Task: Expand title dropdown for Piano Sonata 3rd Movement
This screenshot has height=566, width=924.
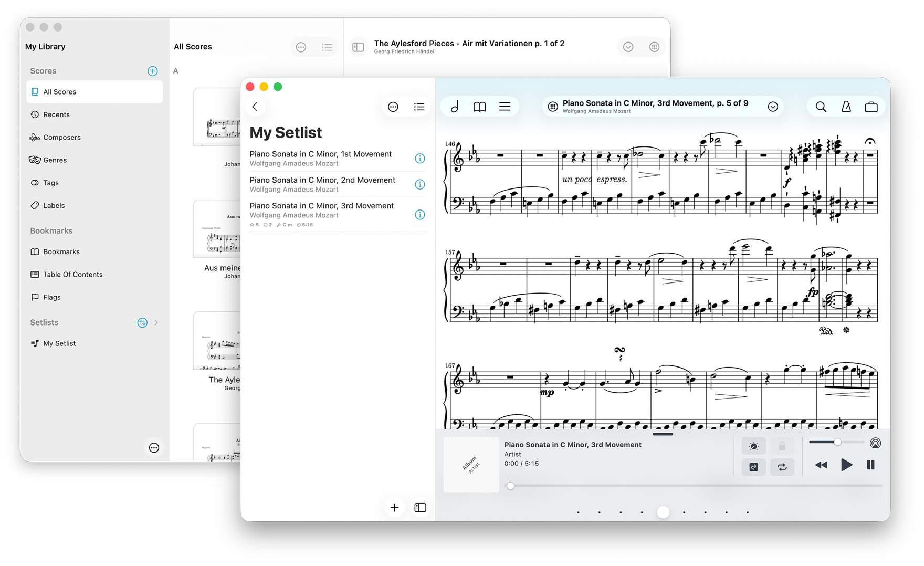Action: pyautogui.click(x=773, y=107)
